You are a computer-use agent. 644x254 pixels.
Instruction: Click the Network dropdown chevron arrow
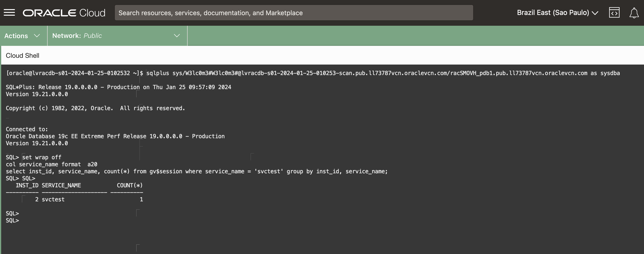(x=177, y=36)
